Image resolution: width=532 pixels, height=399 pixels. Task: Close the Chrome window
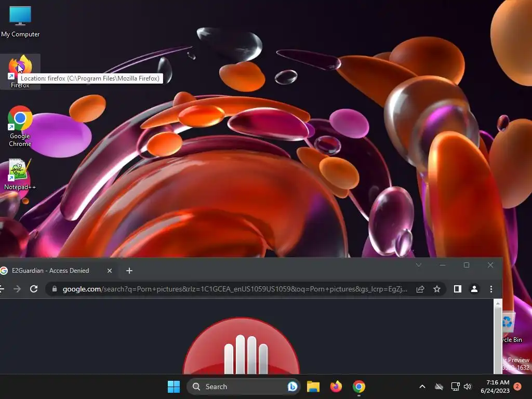point(490,265)
